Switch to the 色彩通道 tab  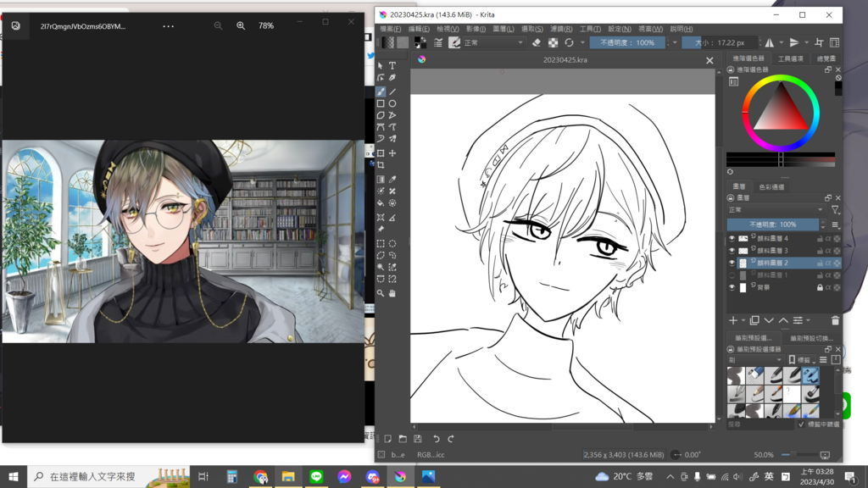(x=771, y=187)
